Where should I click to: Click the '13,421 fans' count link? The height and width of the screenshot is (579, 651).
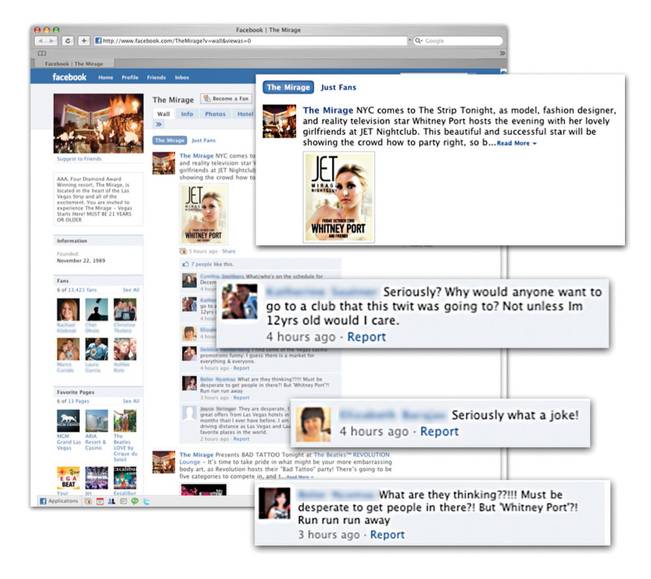[83, 290]
